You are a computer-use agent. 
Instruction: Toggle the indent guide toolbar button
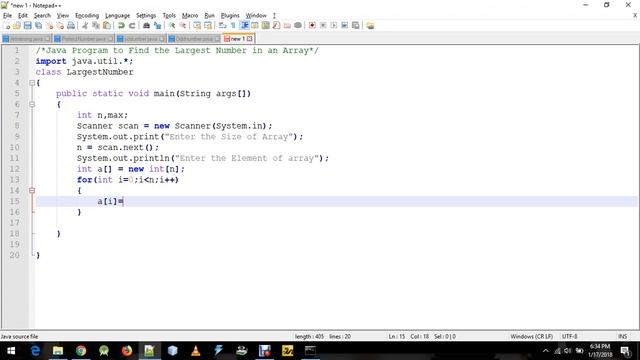[x=244, y=26]
